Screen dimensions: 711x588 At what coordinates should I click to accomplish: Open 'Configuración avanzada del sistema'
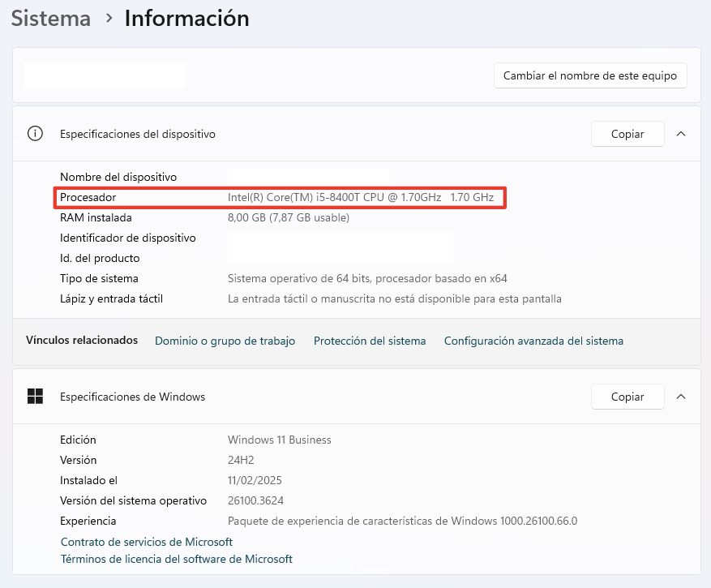pos(533,341)
